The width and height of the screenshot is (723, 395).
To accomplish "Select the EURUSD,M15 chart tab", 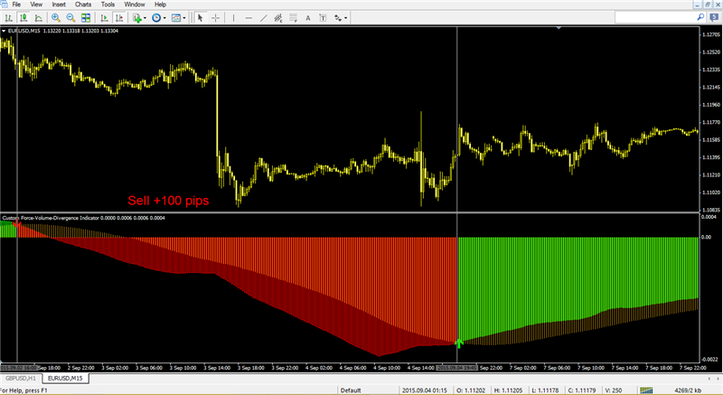I will coord(65,378).
